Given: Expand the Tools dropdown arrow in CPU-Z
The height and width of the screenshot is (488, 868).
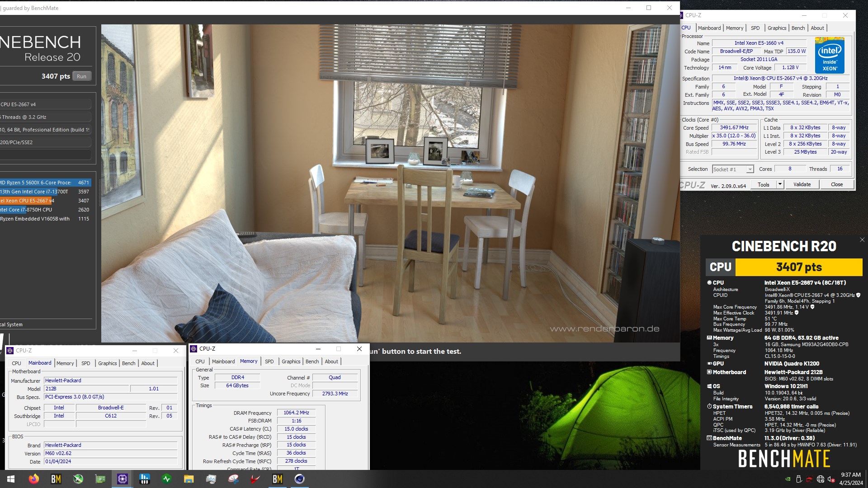Looking at the screenshot, I should pyautogui.click(x=780, y=184).
